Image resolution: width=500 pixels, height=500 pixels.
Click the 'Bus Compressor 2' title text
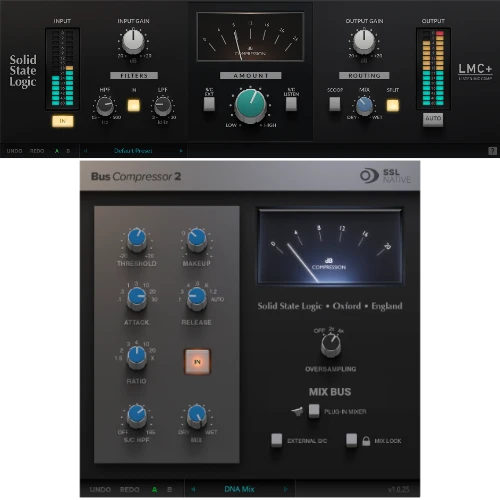coord(136,176)
